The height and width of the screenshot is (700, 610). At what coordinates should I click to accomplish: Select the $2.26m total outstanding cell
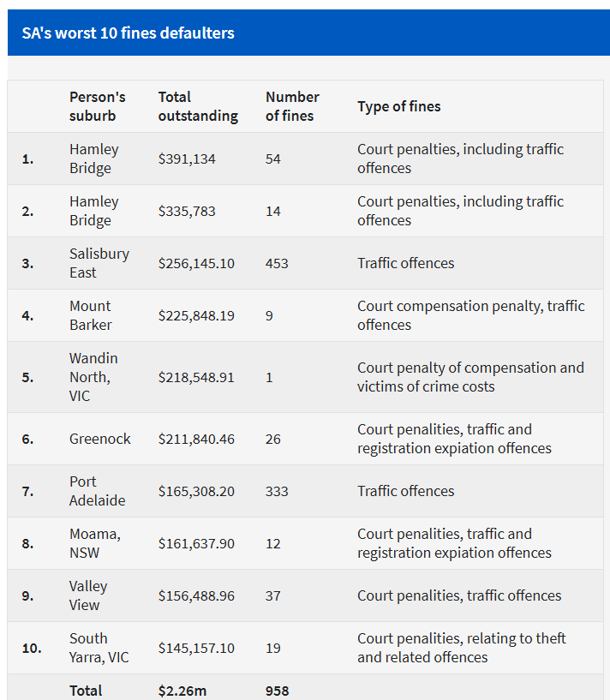tap(182, 691)
